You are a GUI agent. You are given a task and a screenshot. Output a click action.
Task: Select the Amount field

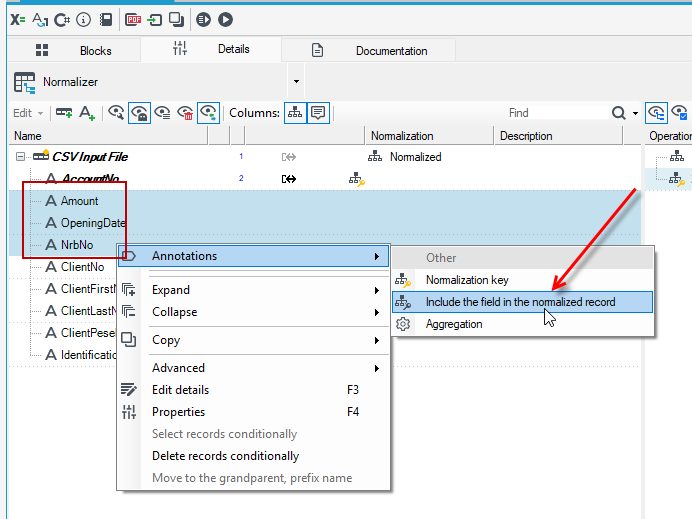[79, 201]
